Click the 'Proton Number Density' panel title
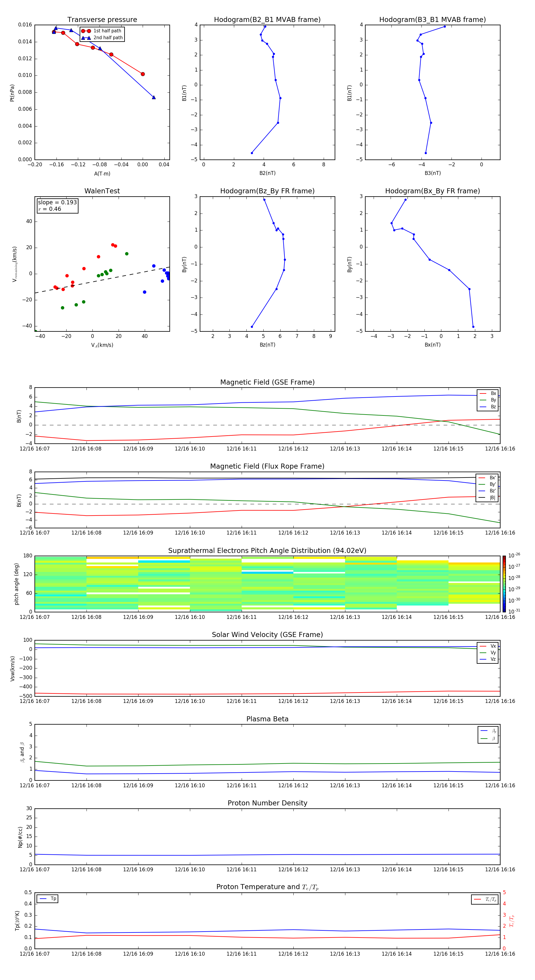The image size is (535, 980). [x=267, y=803]
